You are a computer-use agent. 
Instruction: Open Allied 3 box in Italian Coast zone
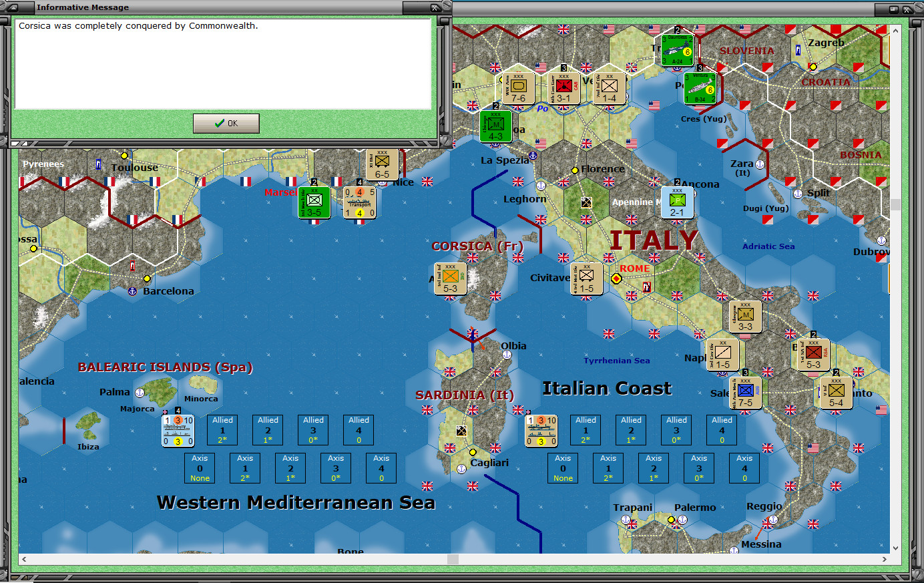coord(677,430)
